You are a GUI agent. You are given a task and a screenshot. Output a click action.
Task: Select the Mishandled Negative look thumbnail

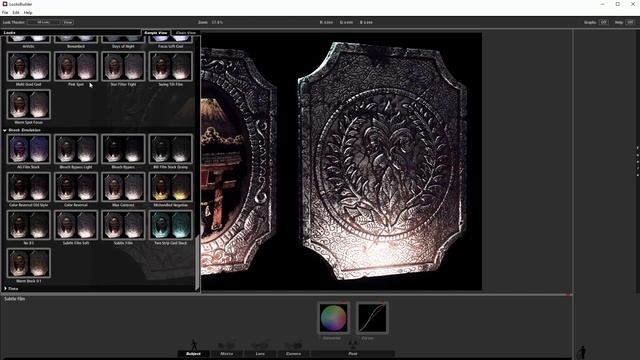(x=171, y=187)
